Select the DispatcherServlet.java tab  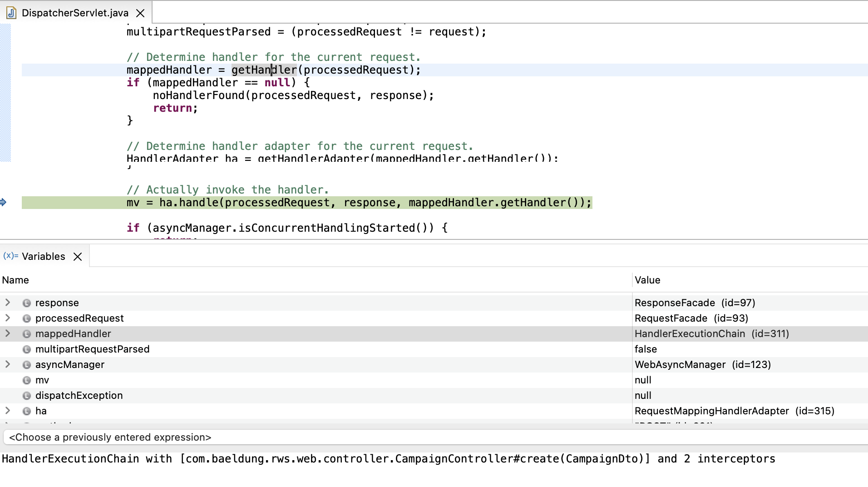click(75, 13)
